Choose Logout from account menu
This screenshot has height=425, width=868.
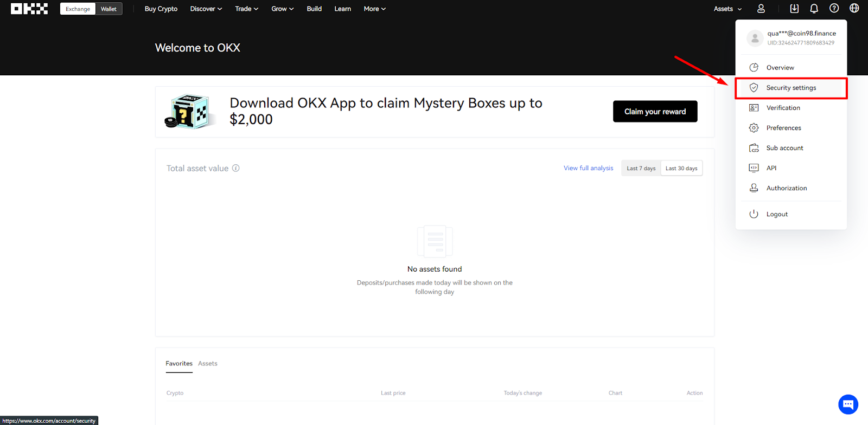[x=791, y=214]
